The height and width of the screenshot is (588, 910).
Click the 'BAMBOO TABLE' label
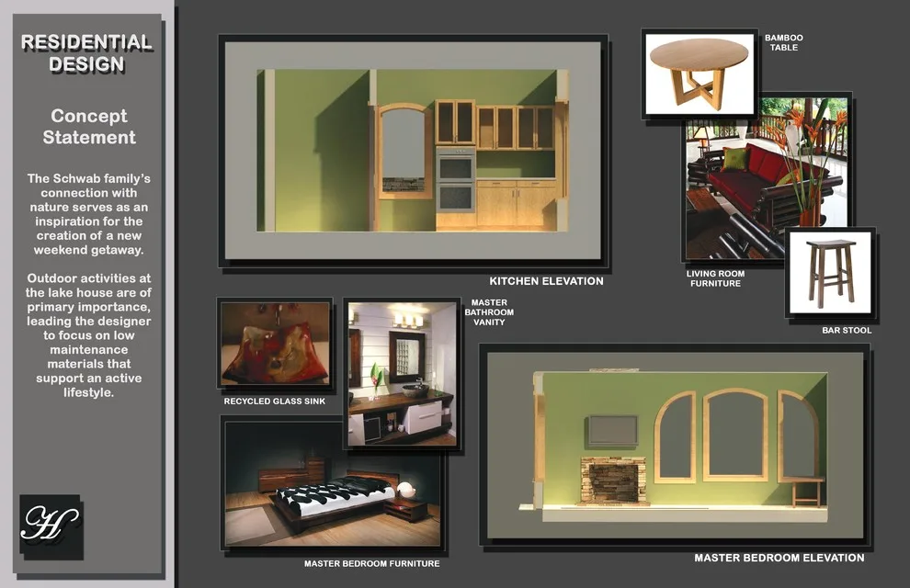(x=783, y=42)
